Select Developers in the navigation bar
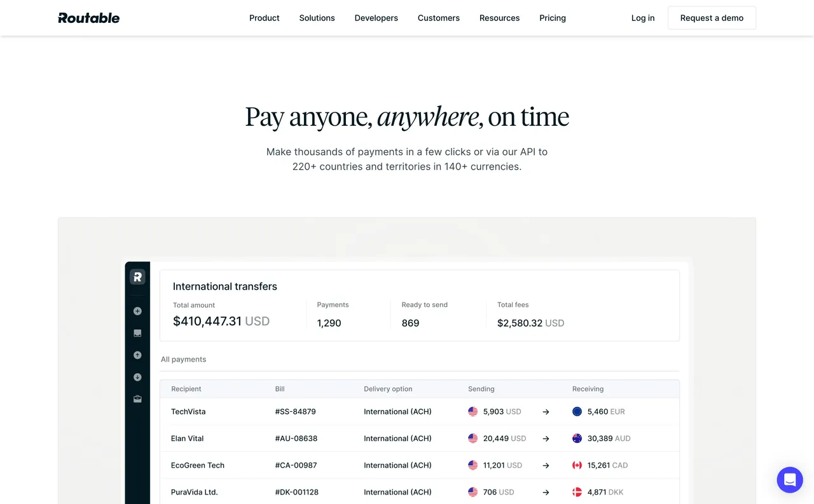Screen dimensions: 814x504 tap(376, 18)
